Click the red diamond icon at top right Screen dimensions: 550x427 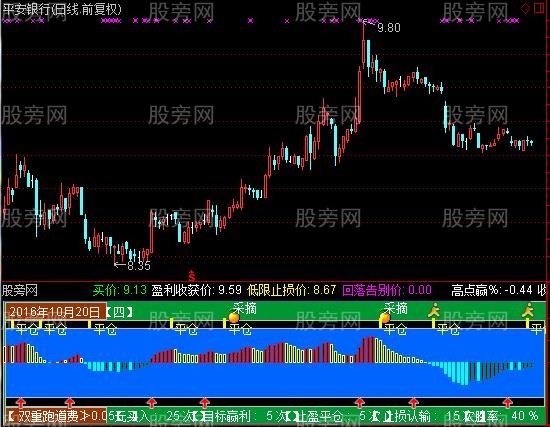point(525,8)
